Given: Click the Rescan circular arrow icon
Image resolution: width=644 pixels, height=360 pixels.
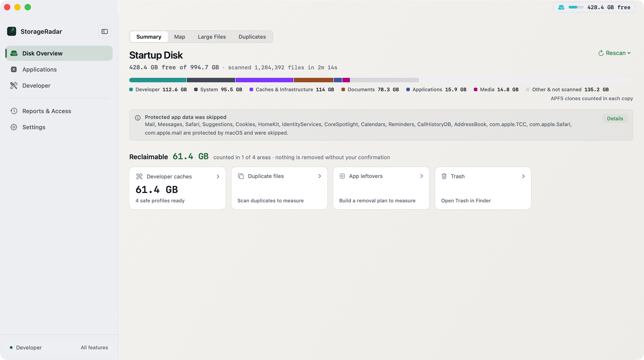Looking at the screenshot, I should (x=601, y=53).
